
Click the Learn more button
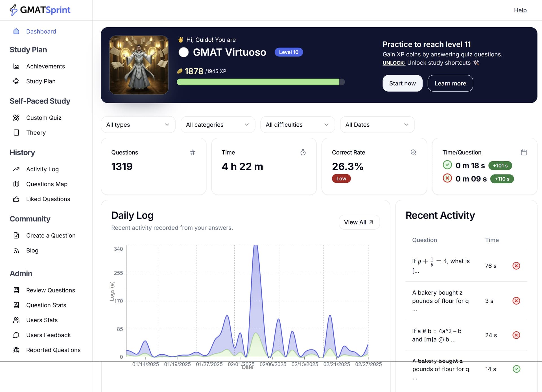[450, 83]
